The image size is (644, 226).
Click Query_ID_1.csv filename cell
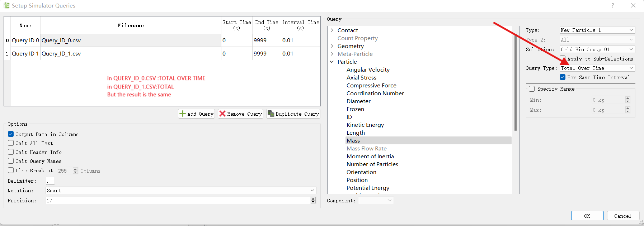pos(131,53)
